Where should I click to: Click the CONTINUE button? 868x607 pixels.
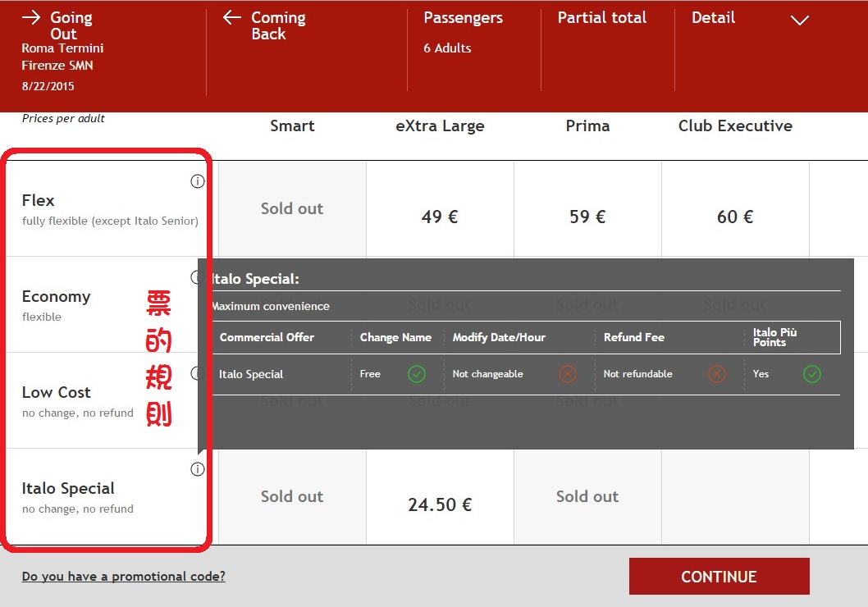(x=719, y=577)
